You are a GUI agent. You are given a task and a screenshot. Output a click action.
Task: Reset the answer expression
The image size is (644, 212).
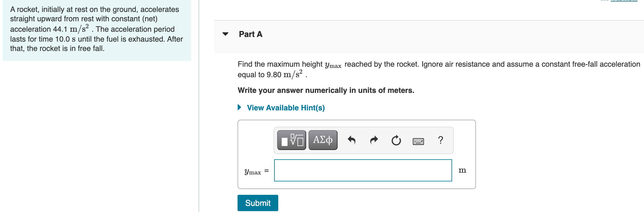pos(396,140)
